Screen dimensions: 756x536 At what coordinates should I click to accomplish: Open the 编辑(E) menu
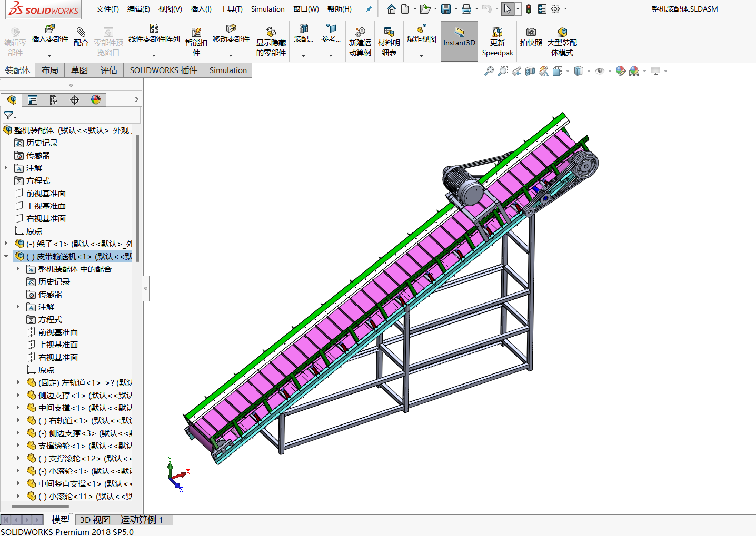(x=138, y=9)
